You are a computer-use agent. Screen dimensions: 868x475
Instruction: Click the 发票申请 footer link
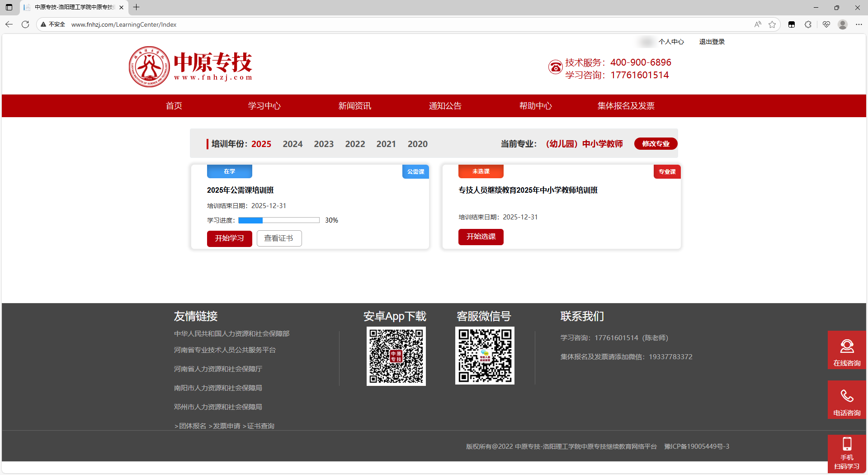coord(225,426)
